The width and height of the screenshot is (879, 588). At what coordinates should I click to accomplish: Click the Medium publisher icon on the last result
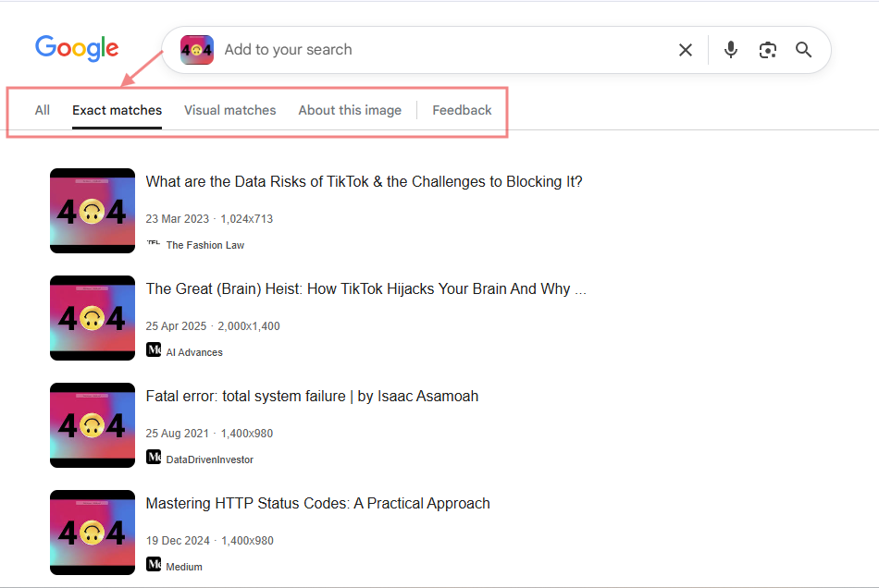click(x=153, y=566)
